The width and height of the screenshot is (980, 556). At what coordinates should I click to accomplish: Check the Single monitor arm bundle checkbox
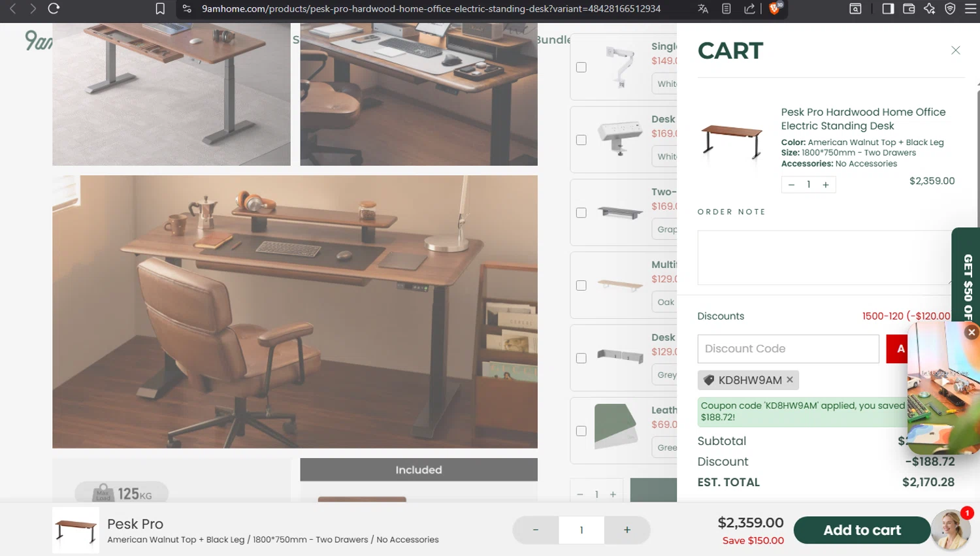coord(581,67)
